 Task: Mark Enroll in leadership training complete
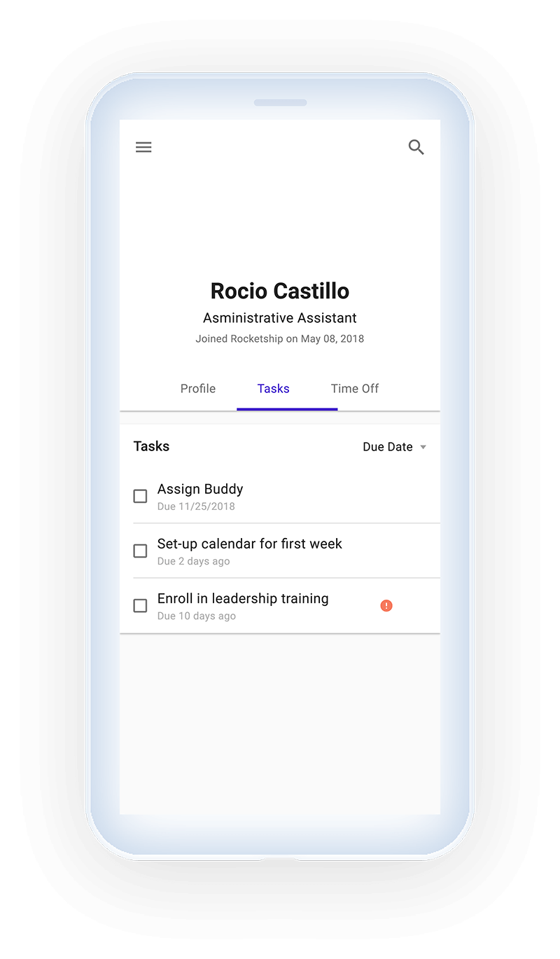coord(140,605)
